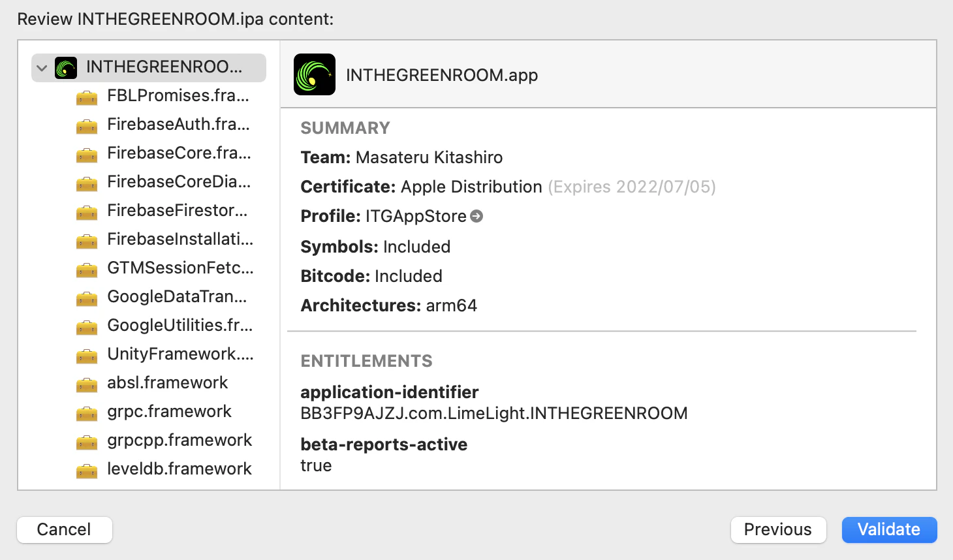Viewport: 953px width, 560px height.
Task: Select leveldb.framework in the list
Action: (180, 469)
